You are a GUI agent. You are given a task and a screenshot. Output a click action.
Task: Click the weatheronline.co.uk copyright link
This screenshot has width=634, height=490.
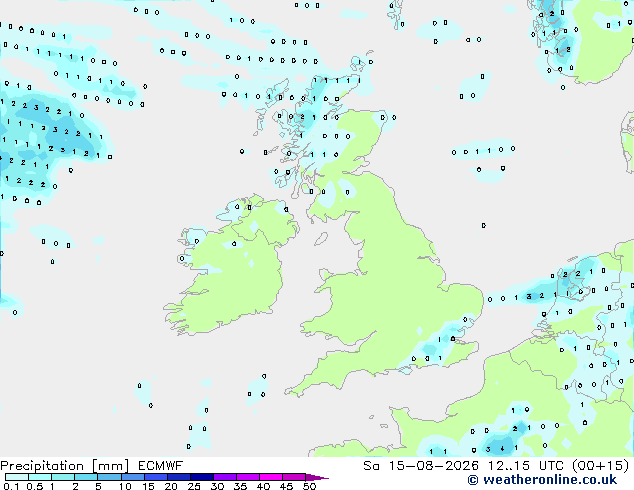click(542, 480)
